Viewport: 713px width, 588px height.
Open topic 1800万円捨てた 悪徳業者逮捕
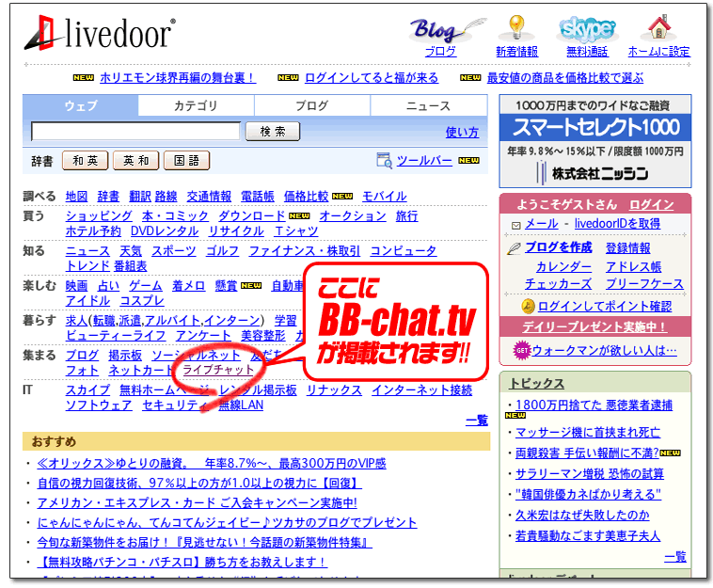[594, 405]
